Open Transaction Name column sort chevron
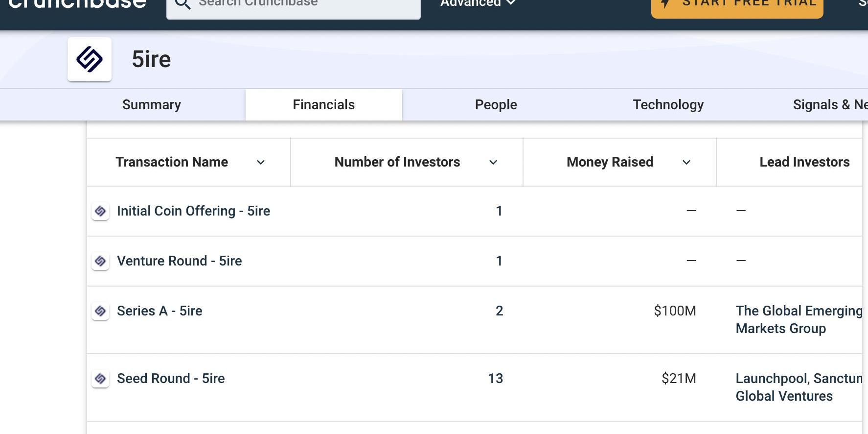This screenshot has width=868, height=434. (x=261, y=162)
